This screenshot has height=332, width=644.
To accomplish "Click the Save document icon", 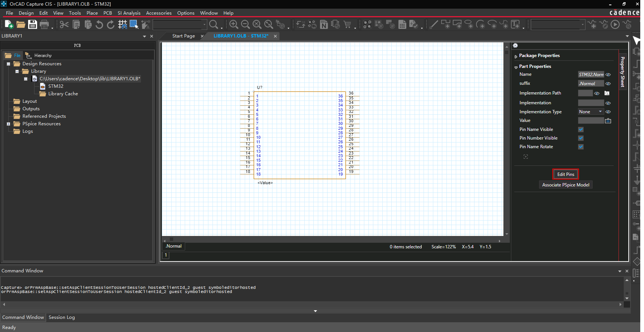I will click(x=33, y=24).
